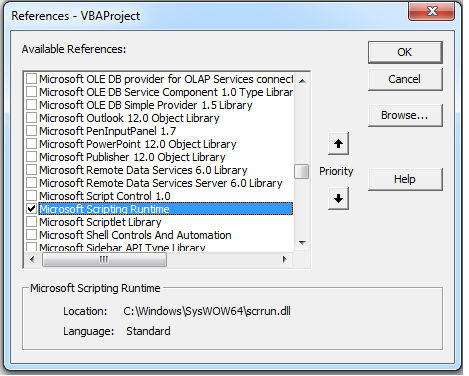The image size is (469, 376).
Task: Click the scrrun.dll location path text
Action: (x=207, y=311)
